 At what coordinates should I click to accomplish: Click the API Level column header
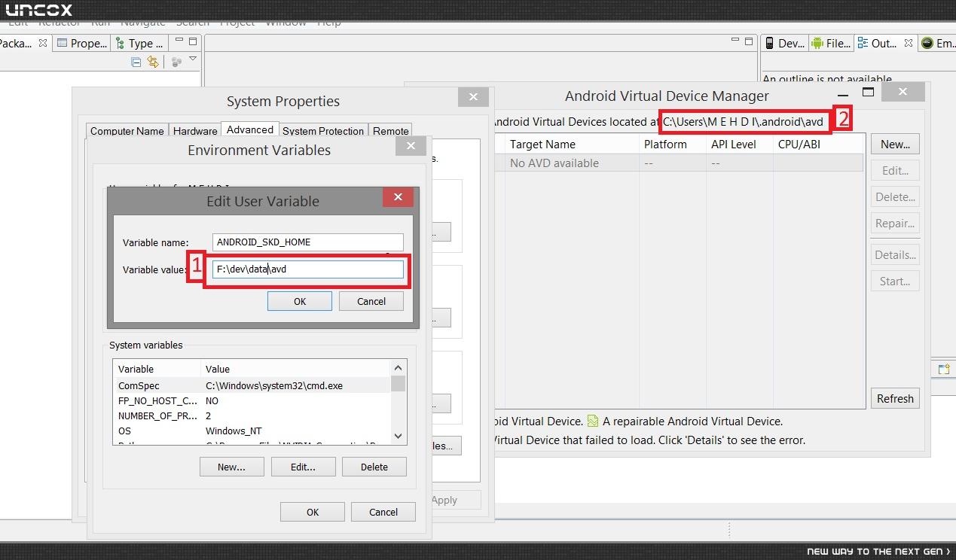[x=740, y=144]
